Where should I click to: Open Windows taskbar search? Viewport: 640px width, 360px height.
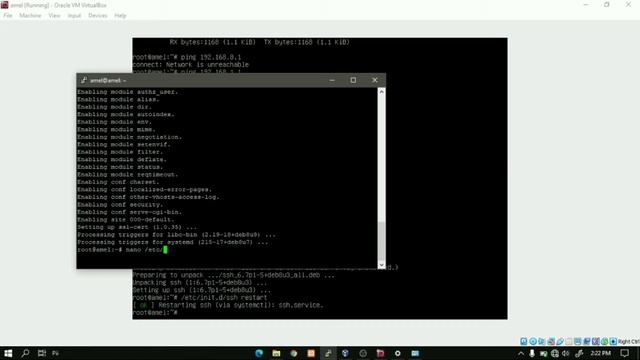pyautogui.click(x=25, y=353)
